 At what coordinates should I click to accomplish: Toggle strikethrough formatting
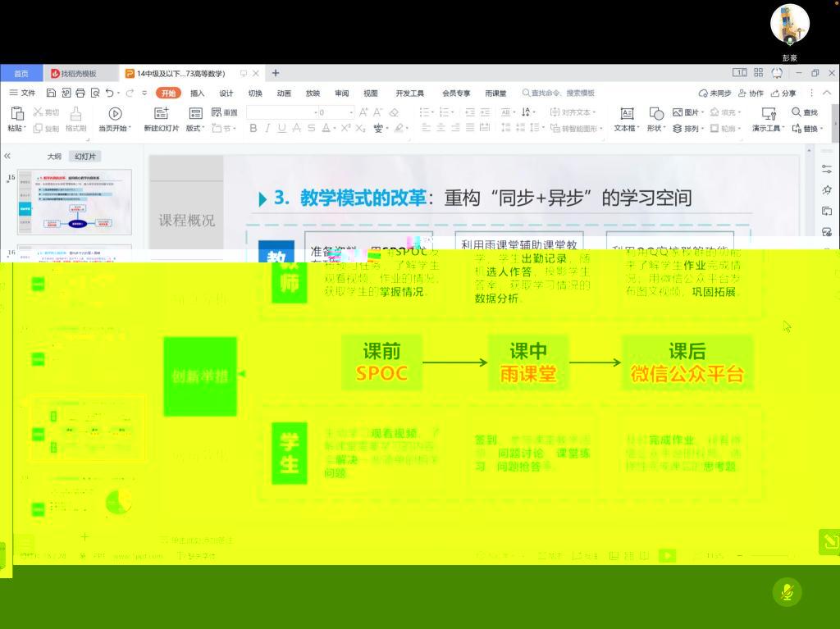click(311, 128)
